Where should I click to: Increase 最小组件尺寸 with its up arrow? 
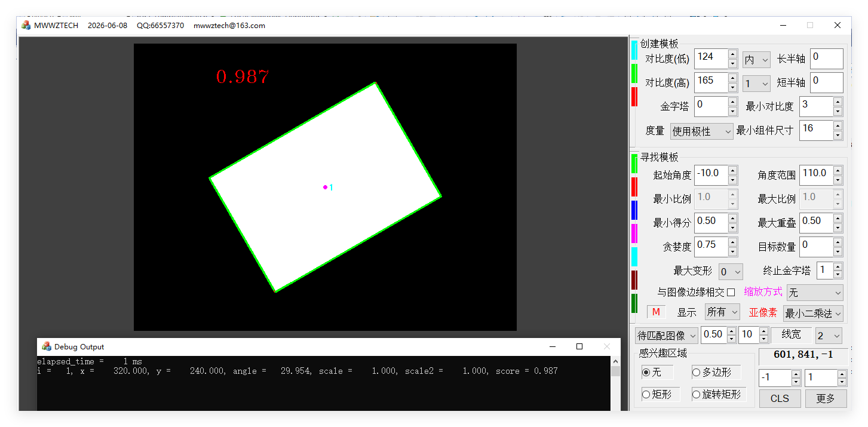838,126
